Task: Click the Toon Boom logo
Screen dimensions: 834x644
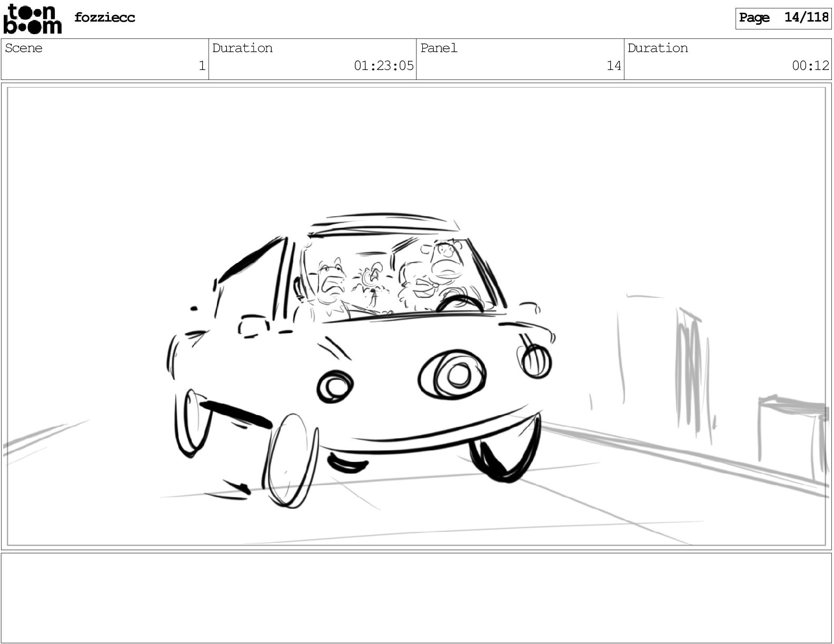Action: 33,19
